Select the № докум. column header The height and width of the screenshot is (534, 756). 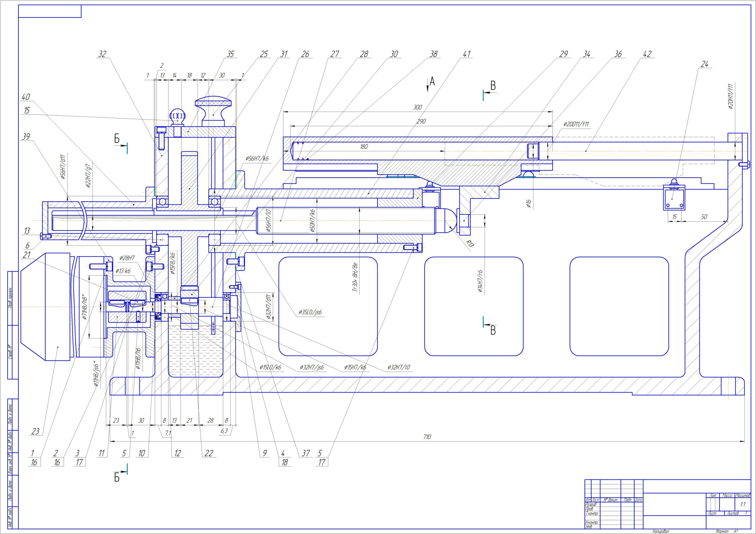(610, 500)
